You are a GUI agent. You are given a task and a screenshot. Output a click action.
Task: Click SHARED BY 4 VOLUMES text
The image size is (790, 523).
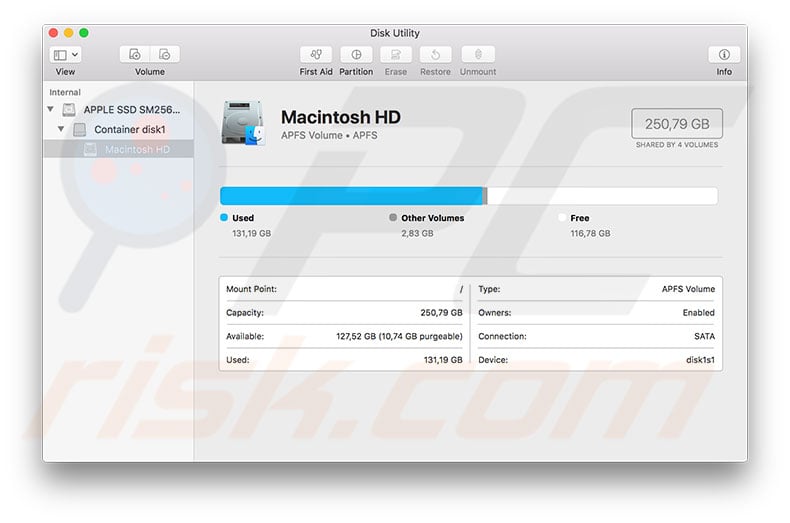677,145
